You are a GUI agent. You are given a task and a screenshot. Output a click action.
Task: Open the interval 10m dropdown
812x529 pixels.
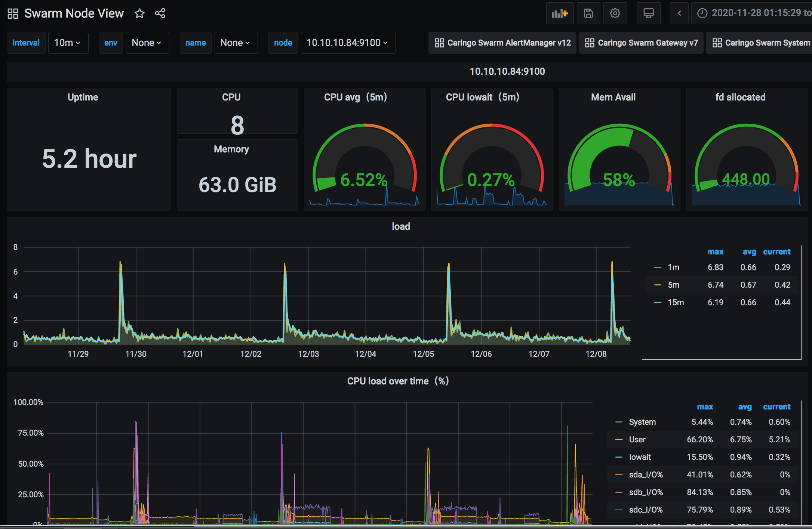(x=68, y=43)
